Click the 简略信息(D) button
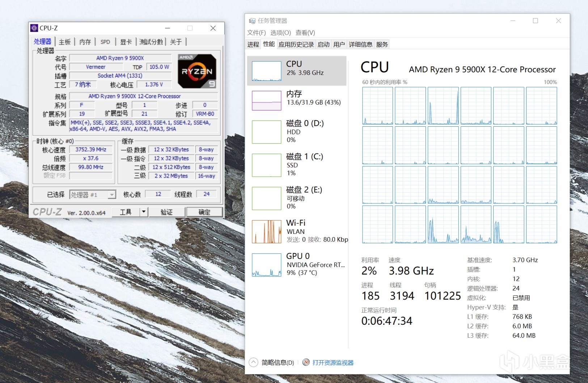This screenshot has height=383, width=588. (278, 363)
